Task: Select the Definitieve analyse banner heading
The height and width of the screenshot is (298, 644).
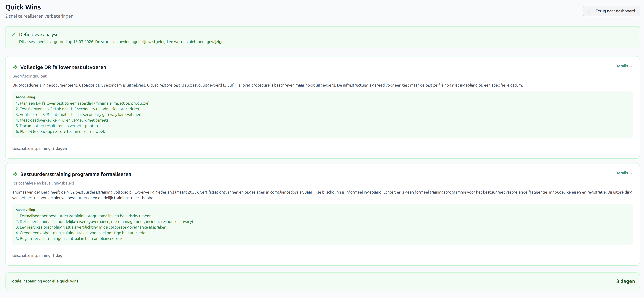Action: coord(39,34)
